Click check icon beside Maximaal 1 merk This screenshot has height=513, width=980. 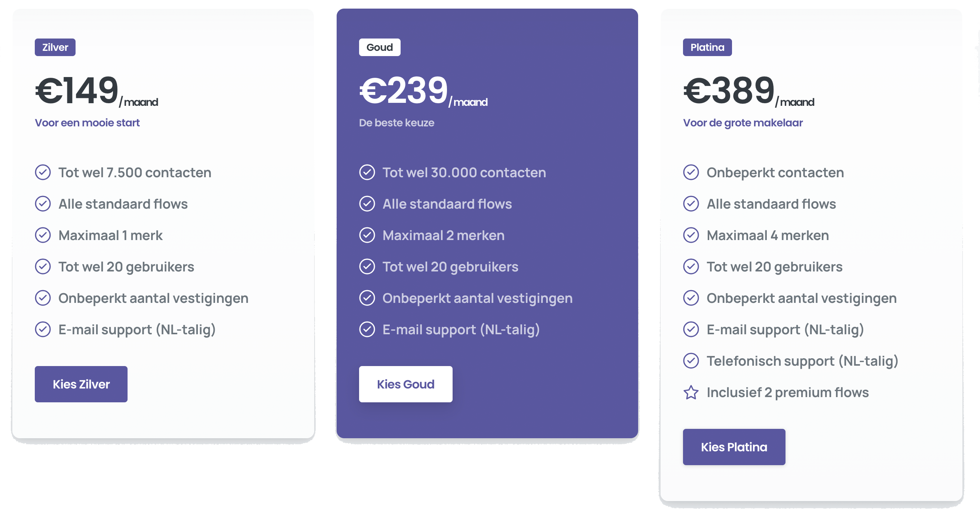pyautogui.click(x=43, y=236)
